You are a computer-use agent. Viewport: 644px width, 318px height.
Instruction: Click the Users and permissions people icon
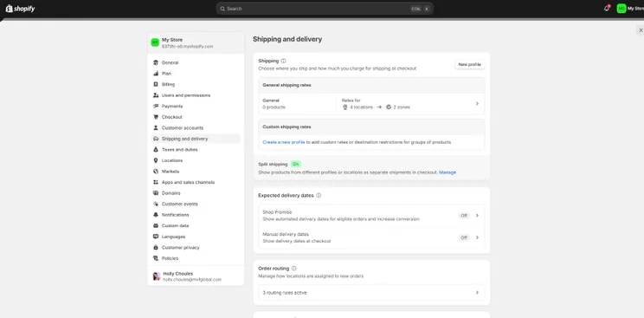click(x=156, y=95)
